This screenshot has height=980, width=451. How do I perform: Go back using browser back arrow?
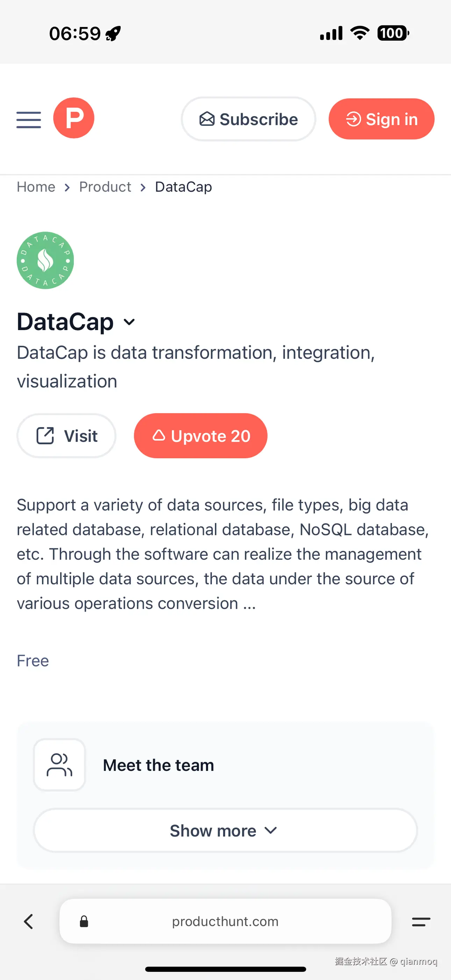pyautogui.click(x=29, y=921)
